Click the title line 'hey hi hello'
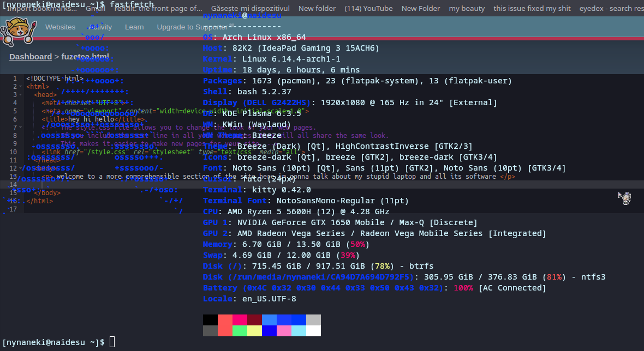The width and height of the screenshot is (644, 351). [x=93, y=119]
